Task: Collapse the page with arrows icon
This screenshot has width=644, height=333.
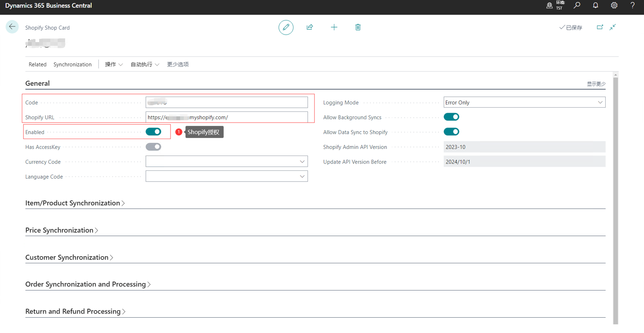Action: point(613,27)
